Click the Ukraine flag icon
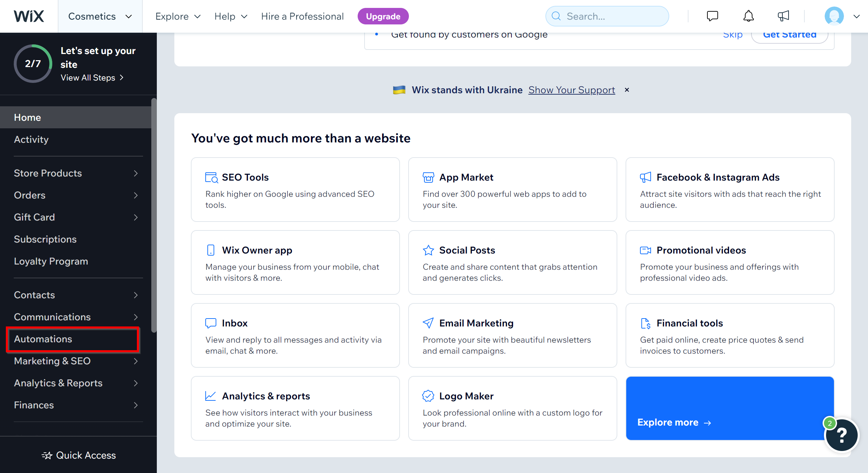Screen dimensions: 868x473 399,90
